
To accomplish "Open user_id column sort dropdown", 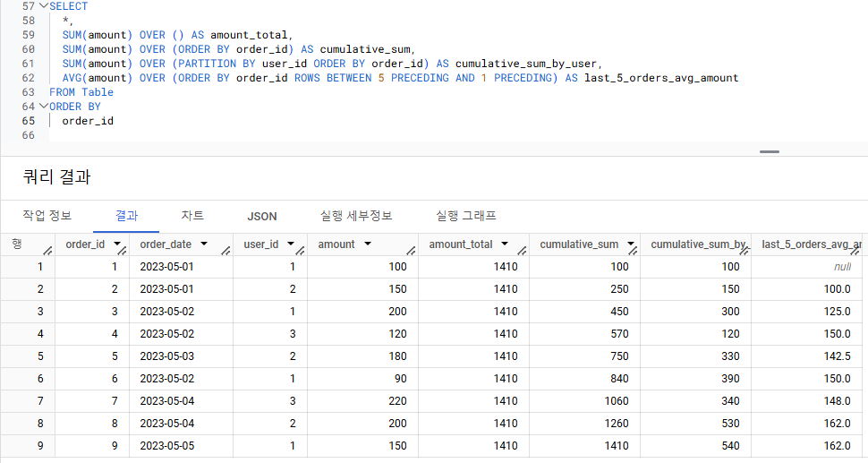I will point(291,244).
